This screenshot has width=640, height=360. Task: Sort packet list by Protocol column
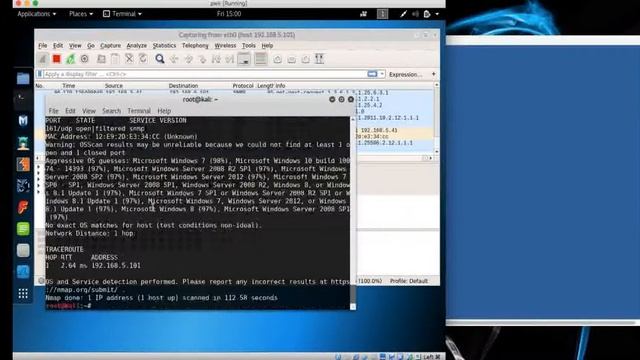point(243,86)
